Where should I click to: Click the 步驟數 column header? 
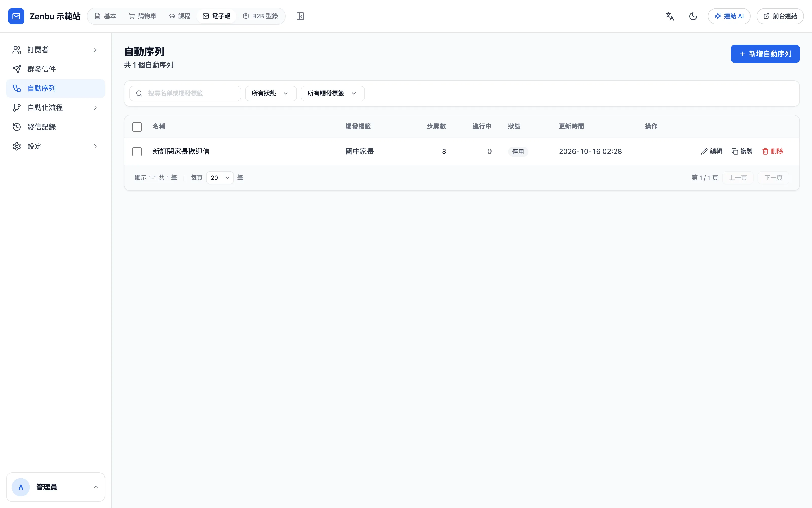coord(436,126)
